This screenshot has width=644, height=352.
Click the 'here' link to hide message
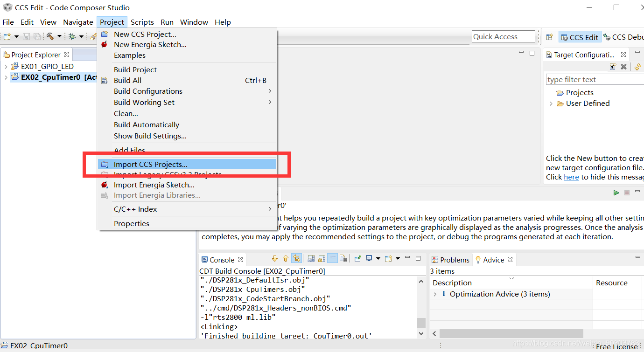(571, 177)
